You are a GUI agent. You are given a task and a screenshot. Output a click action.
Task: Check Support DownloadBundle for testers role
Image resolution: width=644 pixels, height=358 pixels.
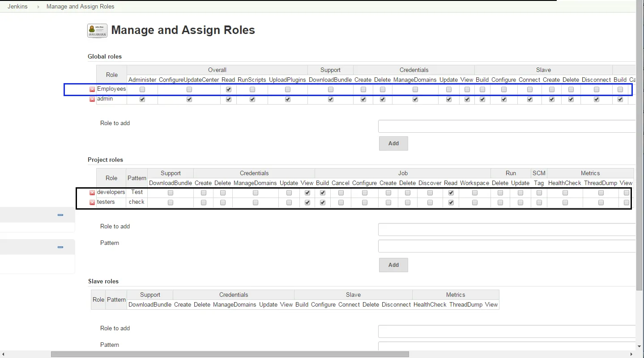pyautogui.click(x=171, y=202)
